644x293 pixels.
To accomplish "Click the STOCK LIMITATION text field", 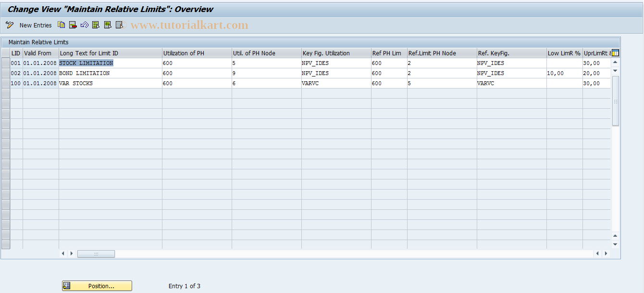I will click(x=111, y=63).
